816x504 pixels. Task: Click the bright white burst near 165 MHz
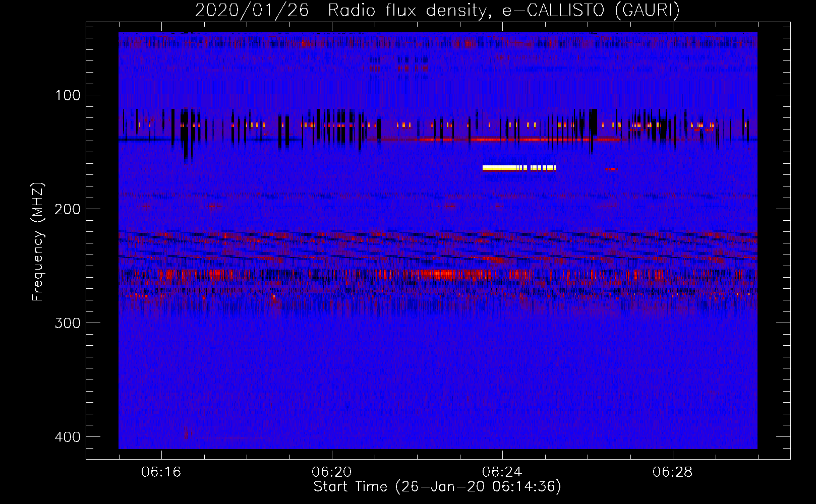pyautogui.click(x=519, y=168)
